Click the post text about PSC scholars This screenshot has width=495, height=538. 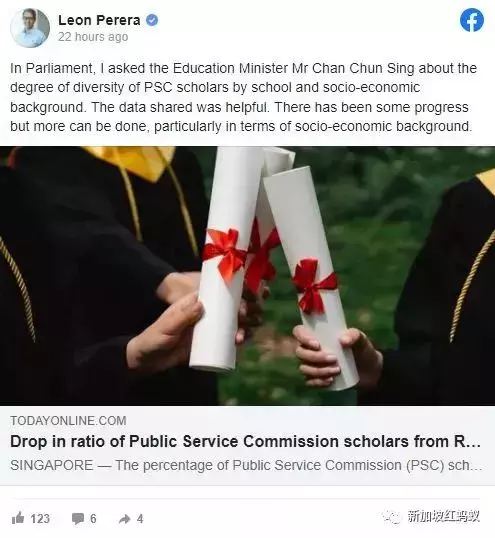point(243,97)
